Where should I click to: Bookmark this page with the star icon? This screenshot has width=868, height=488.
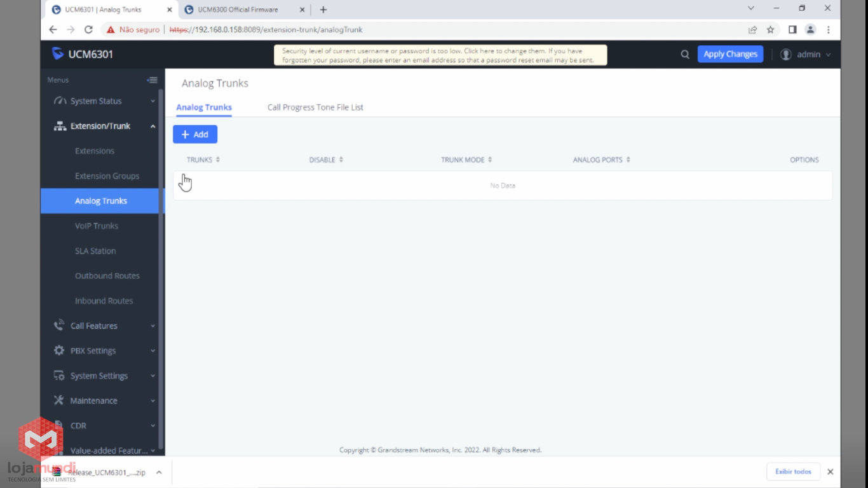coord(770,29)
